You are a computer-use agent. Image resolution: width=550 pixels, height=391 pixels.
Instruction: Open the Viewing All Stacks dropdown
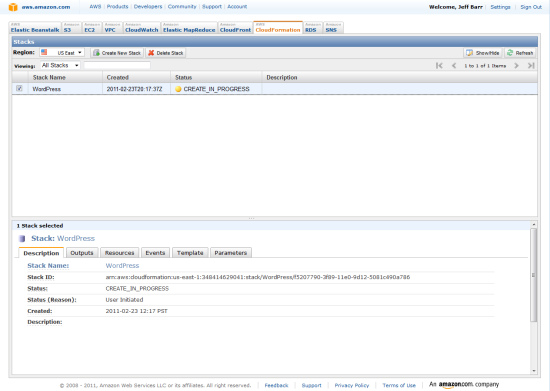click(x=60, y=66)
